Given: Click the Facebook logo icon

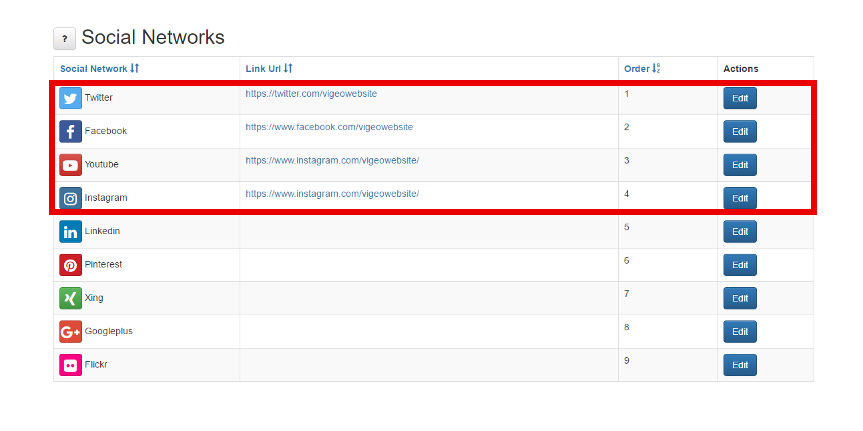Looking at the screenshot, I should 70,132.
